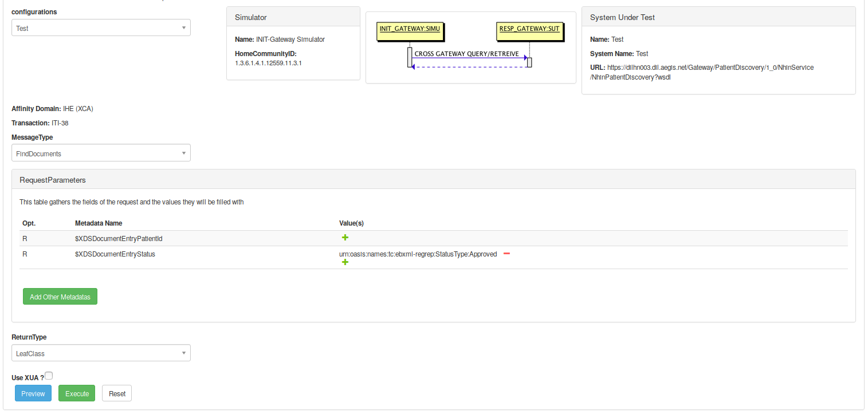Click the System Under Test panel header
This screenshot has height=414, width=868.
(x=718, y=18)
